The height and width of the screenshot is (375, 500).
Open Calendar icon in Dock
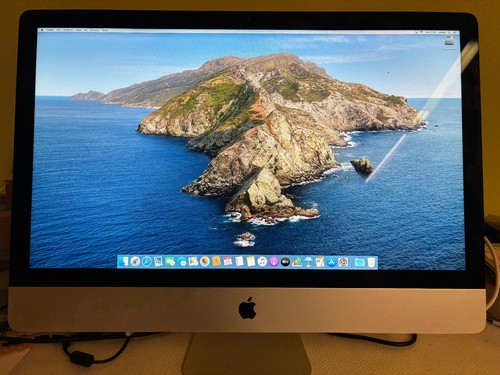228,262
